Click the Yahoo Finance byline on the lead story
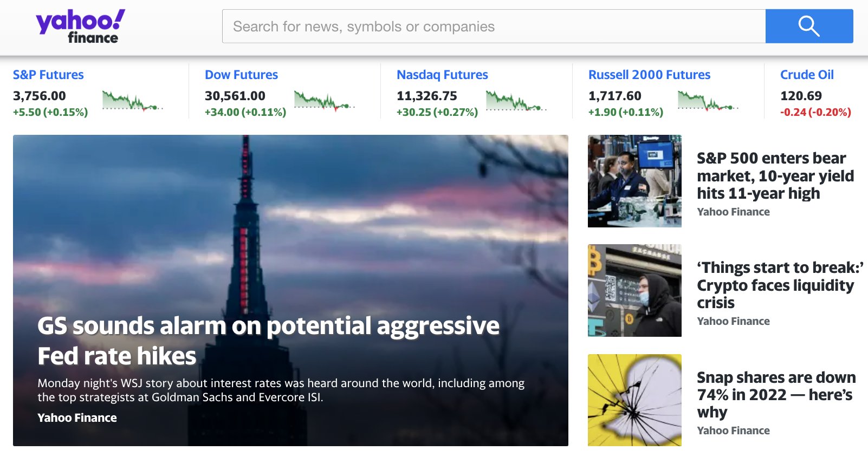The image size is (868, 457). click(77, 417)
